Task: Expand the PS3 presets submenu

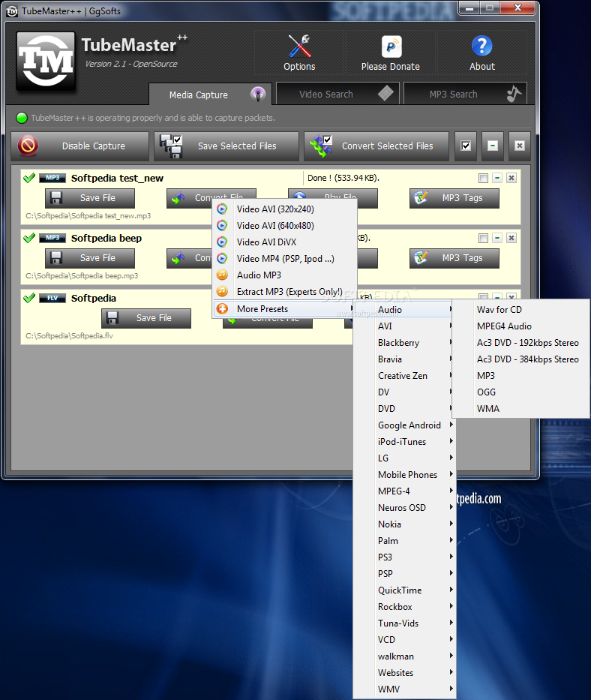Action: 404,557
